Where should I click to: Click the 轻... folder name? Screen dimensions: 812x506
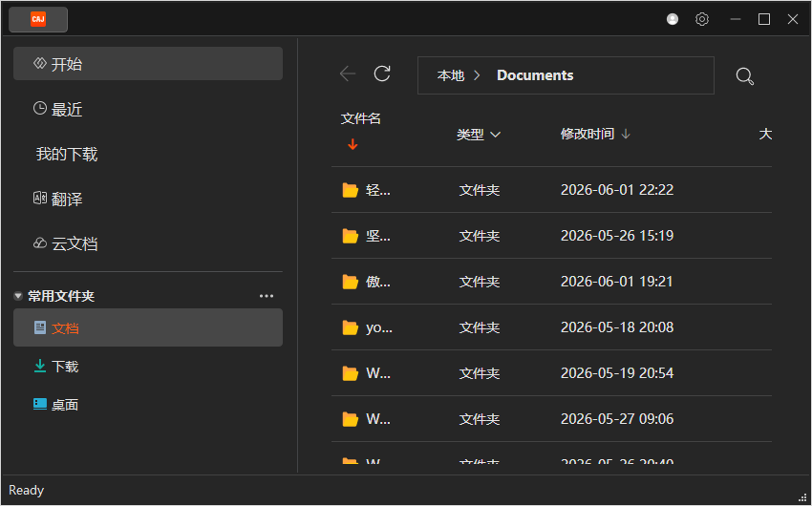click(x=378, y=190)
